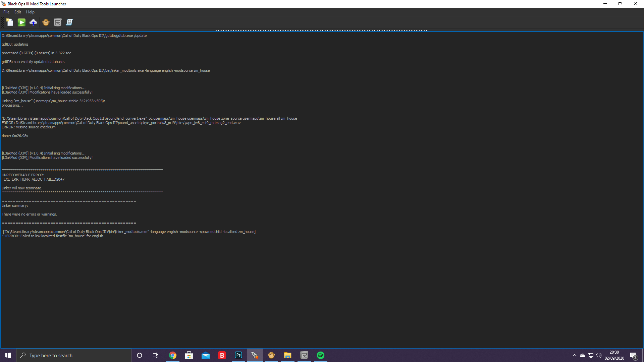Open the File menu

(6, 12)
